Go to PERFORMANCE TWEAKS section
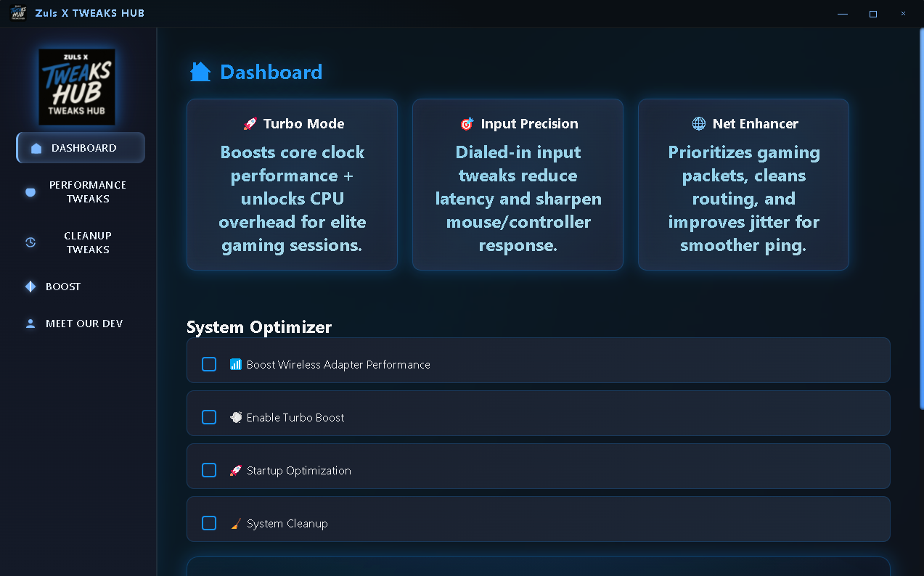 point(81,192)
